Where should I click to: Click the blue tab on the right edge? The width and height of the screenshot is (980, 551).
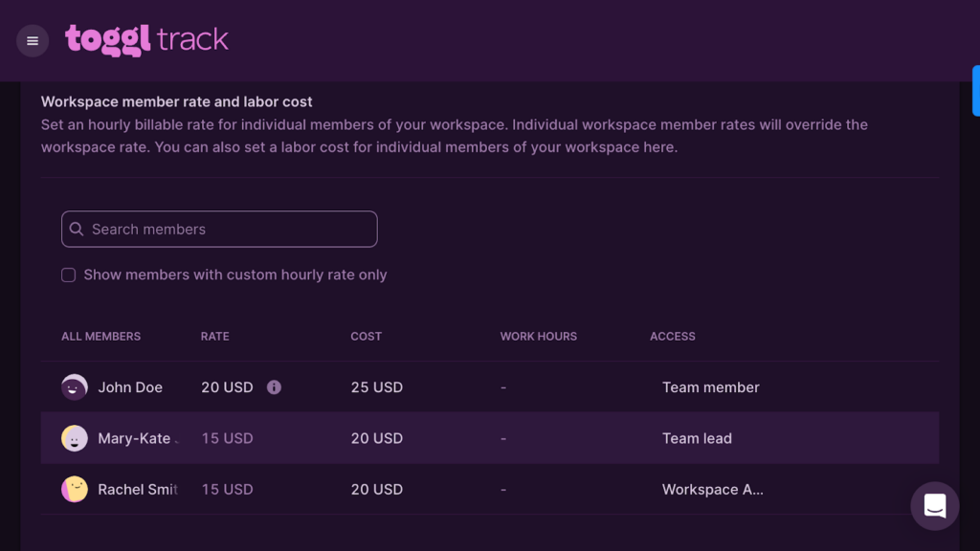click(975, 91)
